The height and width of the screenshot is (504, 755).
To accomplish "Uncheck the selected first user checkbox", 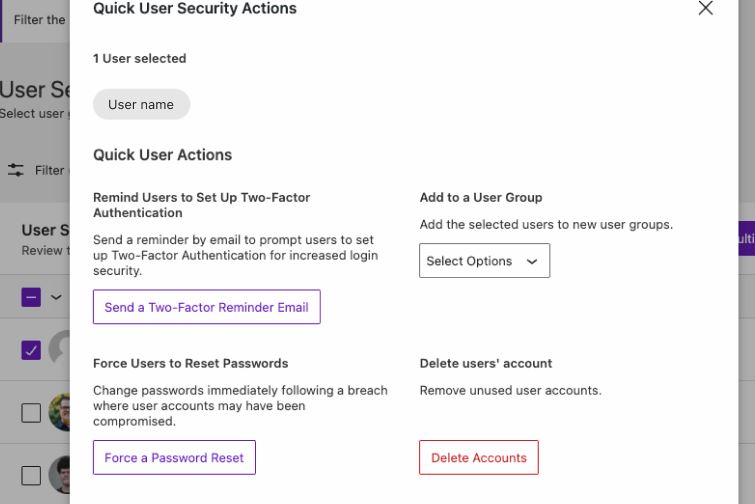I will 31,349.
